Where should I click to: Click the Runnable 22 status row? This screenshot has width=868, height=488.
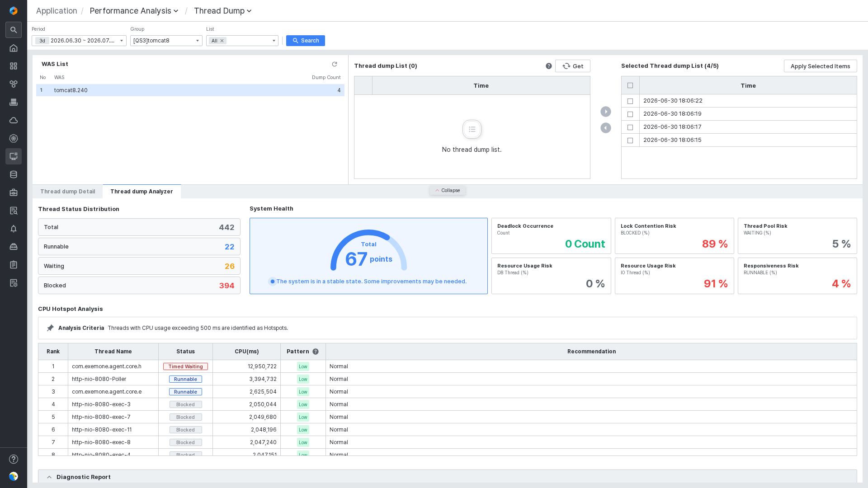click(139, 247)
